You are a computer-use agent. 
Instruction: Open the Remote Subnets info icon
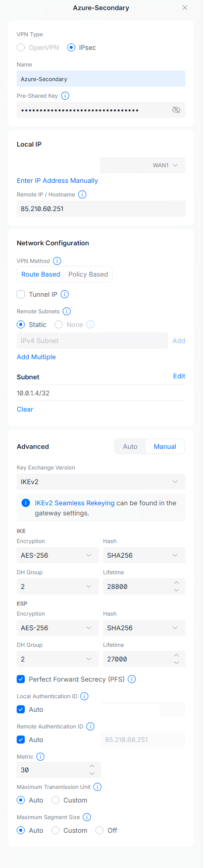coord(67,311)
